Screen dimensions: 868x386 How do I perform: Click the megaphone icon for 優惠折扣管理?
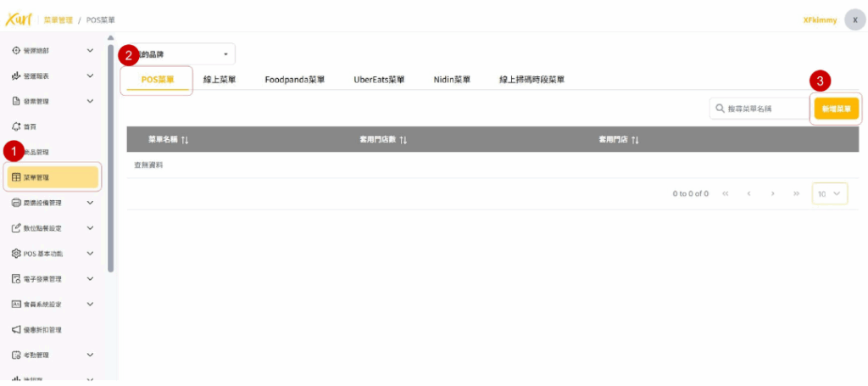pyautogui.click(x=16, y=330)
